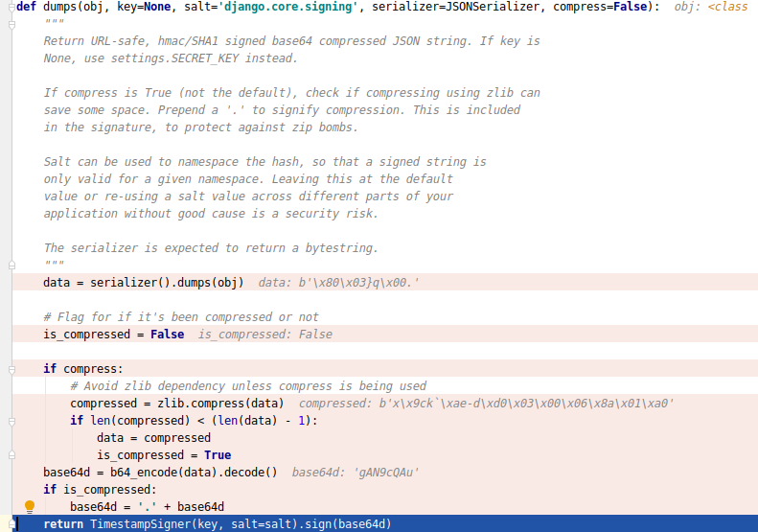
Task: Click the yellow lightbulb intention icon
Action: (x=29, y=506)
